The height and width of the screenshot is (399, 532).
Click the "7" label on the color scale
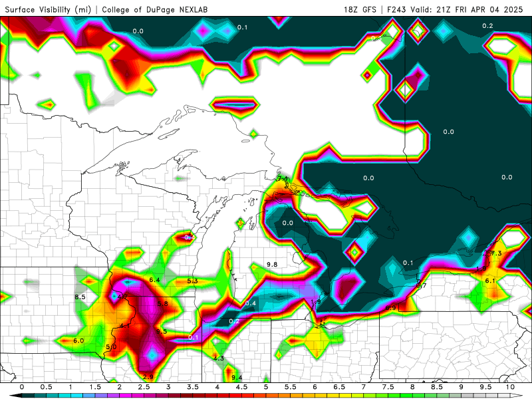[364, 387]
